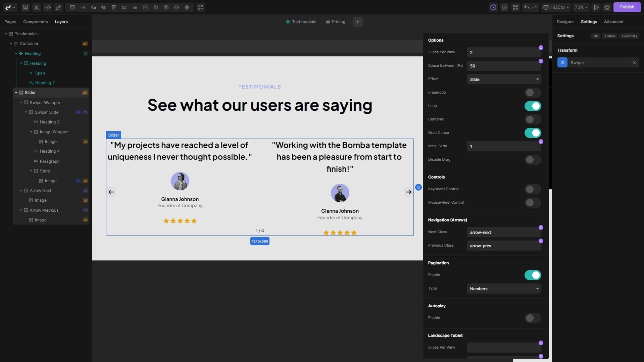
Task: Open the pagination Type dropdown showing Numbers
Action: click(503, 289)
